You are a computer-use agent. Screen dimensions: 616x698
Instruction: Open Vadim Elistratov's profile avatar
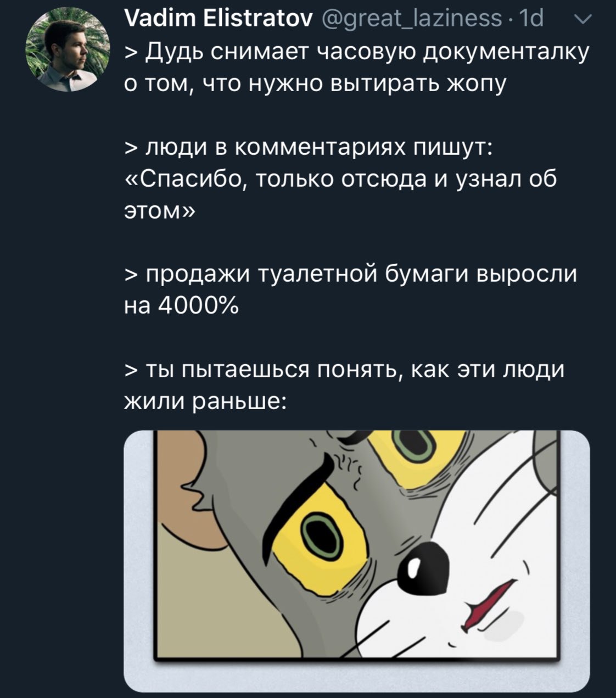69,50
